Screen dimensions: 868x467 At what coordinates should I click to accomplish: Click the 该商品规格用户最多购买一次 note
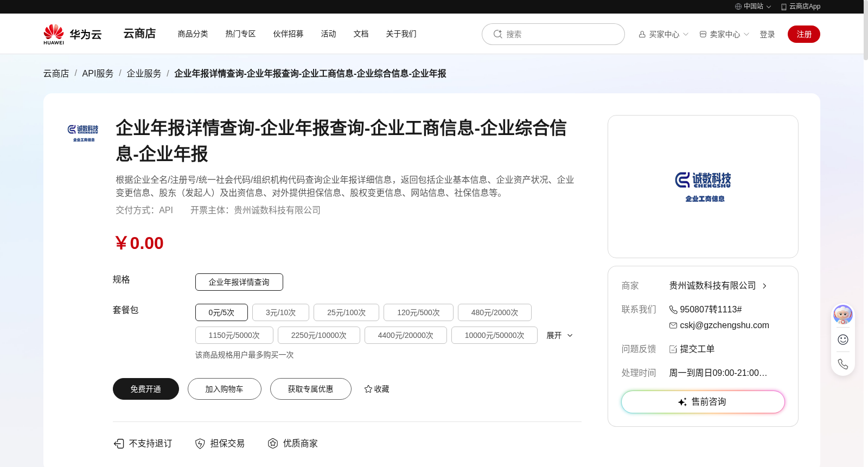[245, 355]
